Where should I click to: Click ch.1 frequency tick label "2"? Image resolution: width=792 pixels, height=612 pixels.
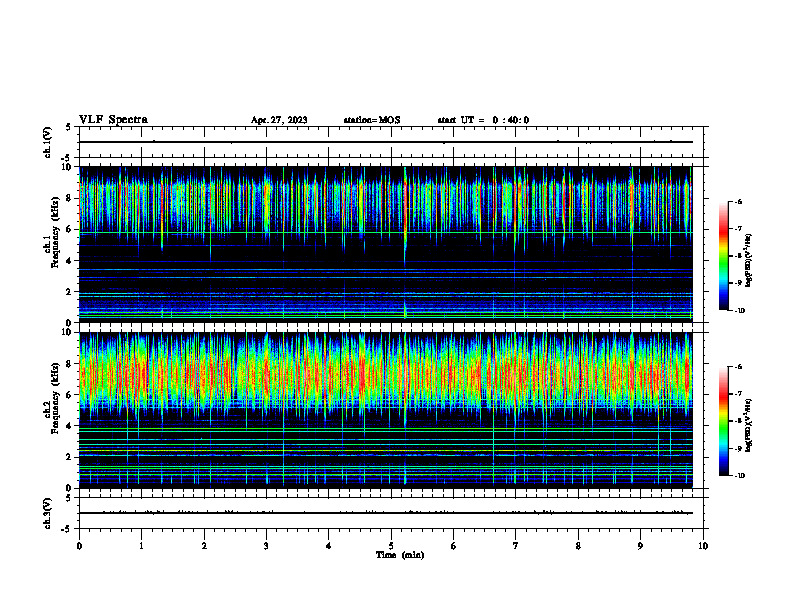pos(69,291)
